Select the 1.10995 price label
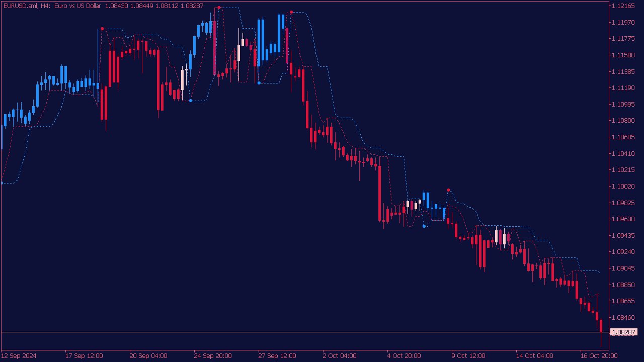 click(x=623, y=104)
